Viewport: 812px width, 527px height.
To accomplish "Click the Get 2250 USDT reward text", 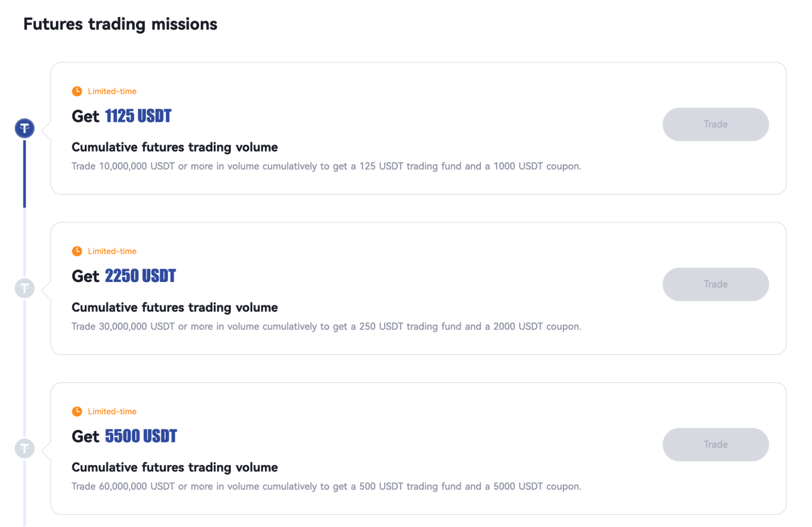I will pos(123,276).
